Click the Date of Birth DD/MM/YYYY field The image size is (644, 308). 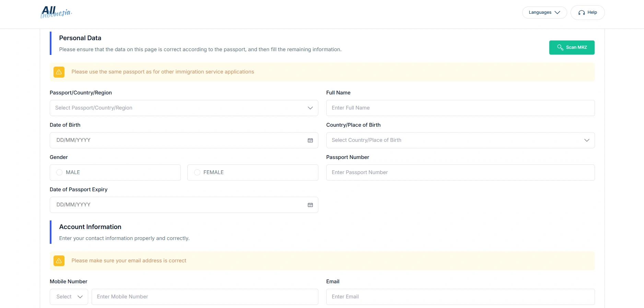click(x=178, y=140)
